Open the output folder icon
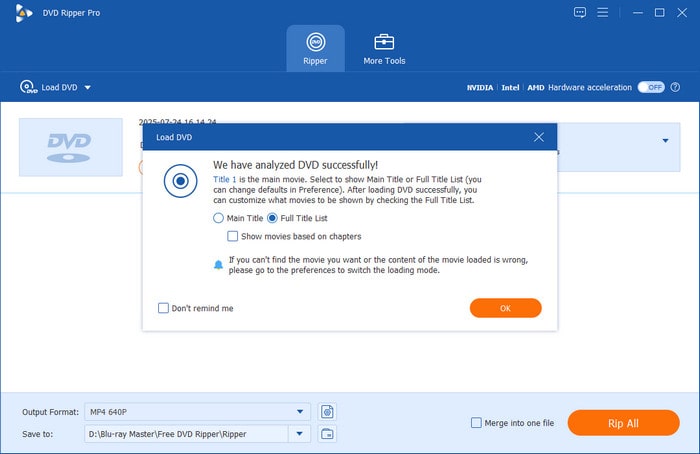700x454 pixels. pyautogui.click(x=327, y=433)
